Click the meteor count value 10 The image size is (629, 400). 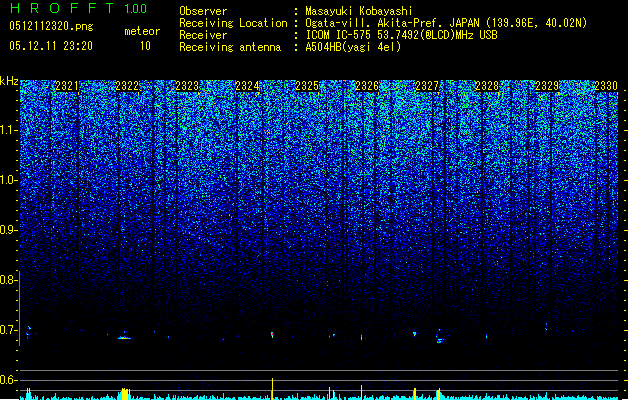pos(145,46)
